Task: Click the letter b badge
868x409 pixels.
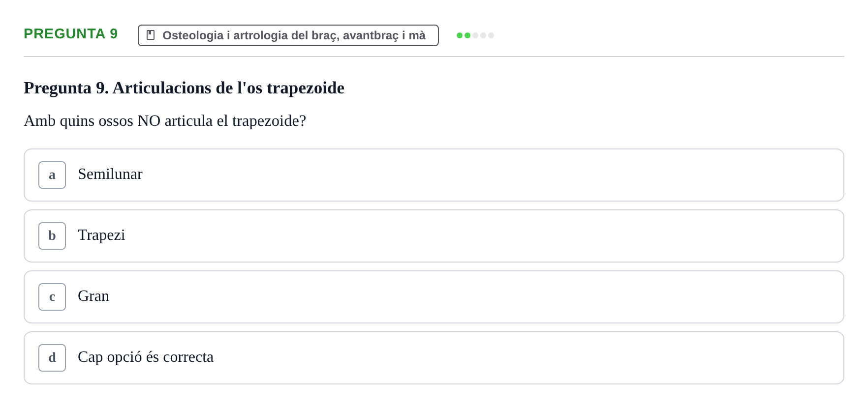Action: point(52,236)
